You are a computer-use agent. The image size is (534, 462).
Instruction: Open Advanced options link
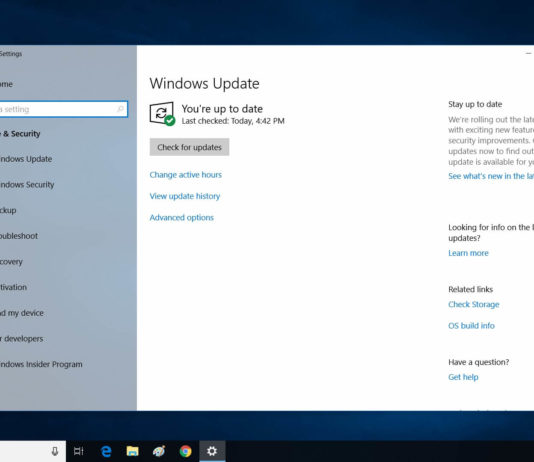pos(182,218)
